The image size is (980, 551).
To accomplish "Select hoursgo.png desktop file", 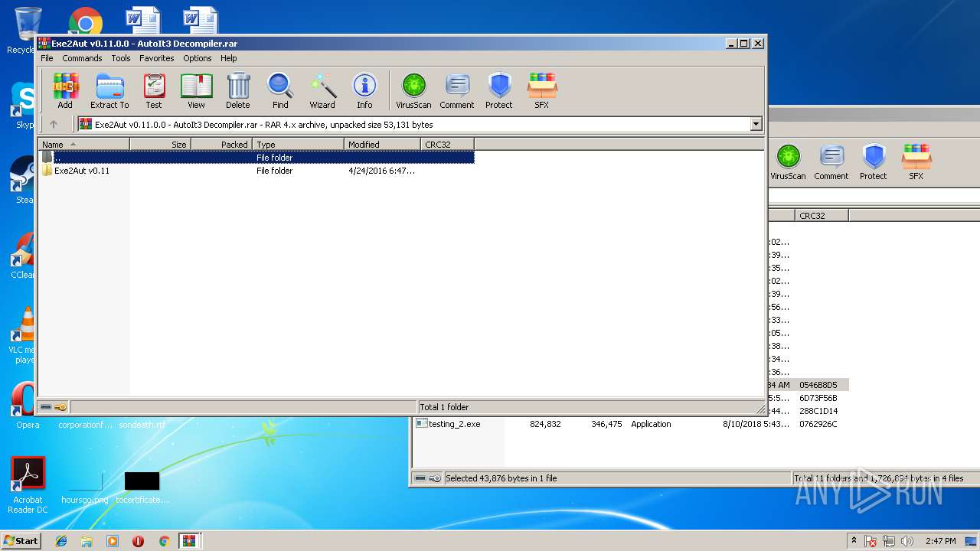I will tap(85, 488).
